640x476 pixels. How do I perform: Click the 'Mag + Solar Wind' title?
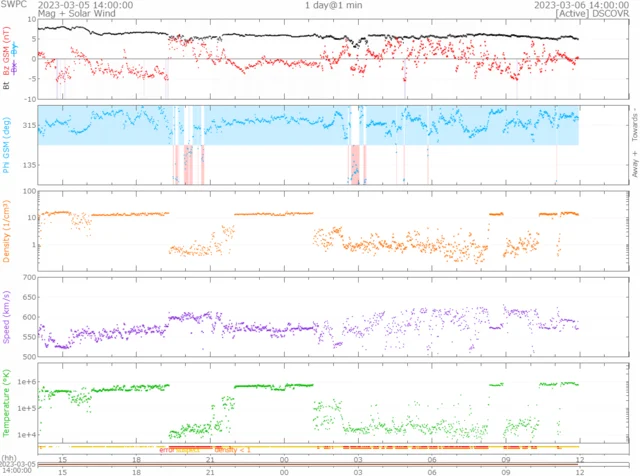click(x=77, y=13)
